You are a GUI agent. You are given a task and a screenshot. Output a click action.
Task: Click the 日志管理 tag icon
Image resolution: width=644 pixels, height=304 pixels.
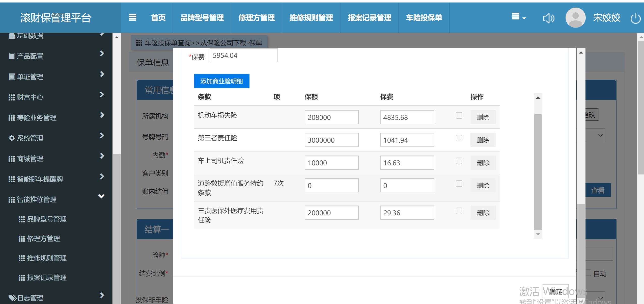pos(12,298)
